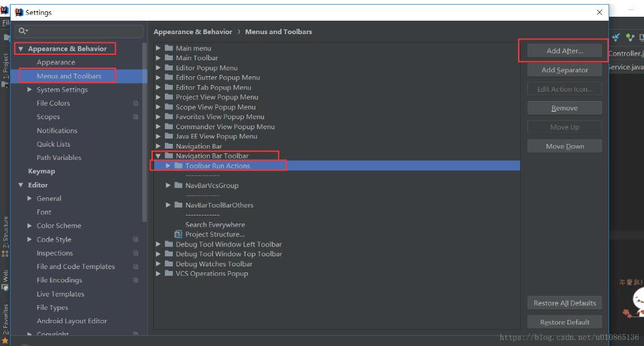
Task: Open Font settings under Editor
Action: (44, 212)
